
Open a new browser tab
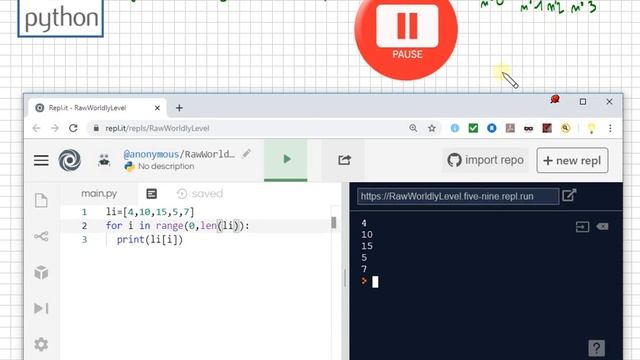(x=179, y=108)
